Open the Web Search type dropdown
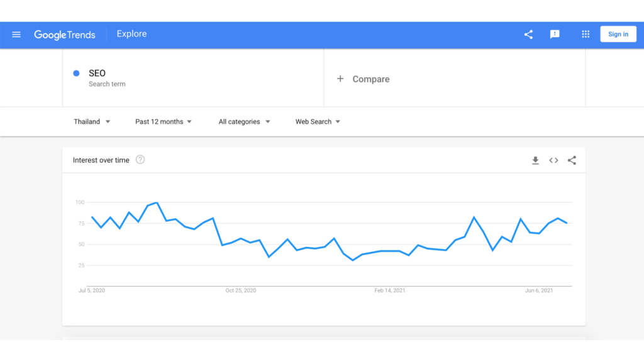 click(318, 121)
